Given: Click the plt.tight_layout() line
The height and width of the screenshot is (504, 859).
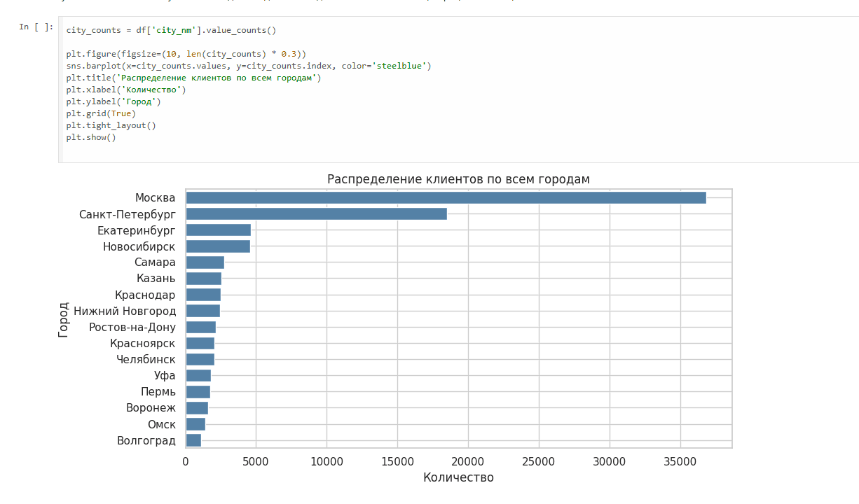Looking at the screenshot, I should (x=111, y=125).
